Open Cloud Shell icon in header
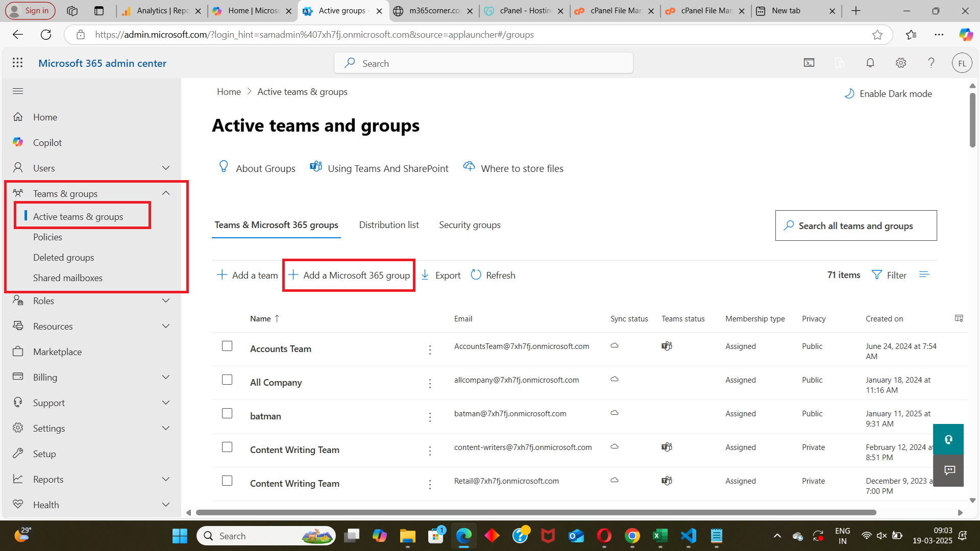Viewport: 980px width, 551px height. tap(809, 63)
